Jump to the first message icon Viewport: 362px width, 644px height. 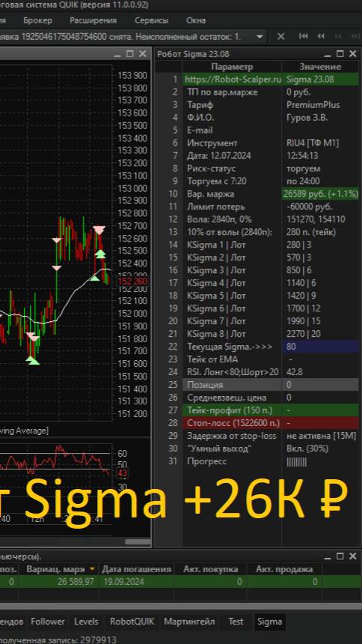pos(304,37)
